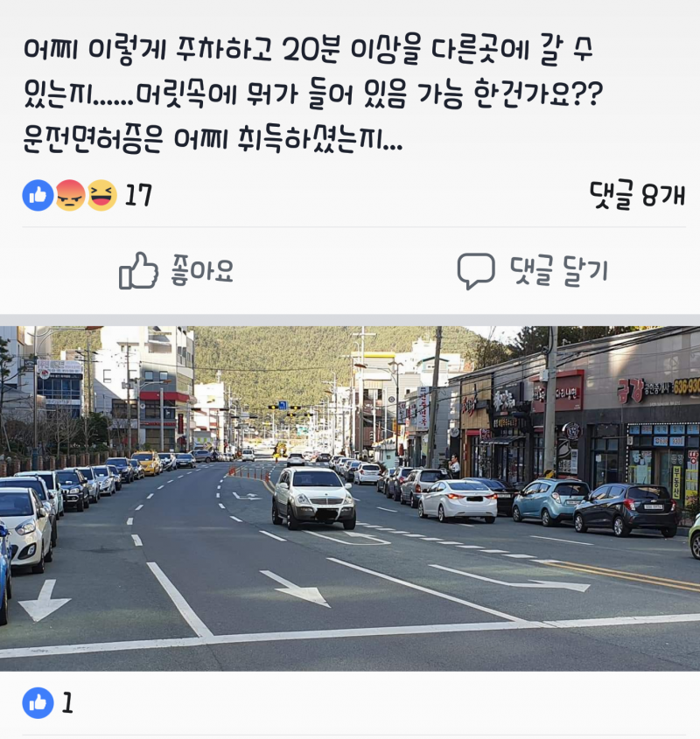The width and height of the screenshot is (700, 739).
Task: Select the post line starting 운전면허증은
Action: click(x=213, y=138)
